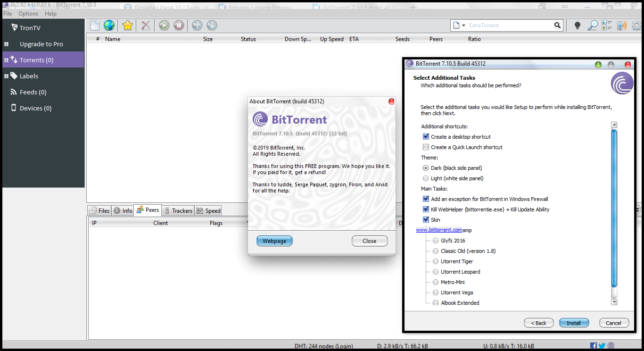Choose Utorrent Tiger skin option
Image resolution: width=644 pixels, height=351 pixels.
point(436,261)
